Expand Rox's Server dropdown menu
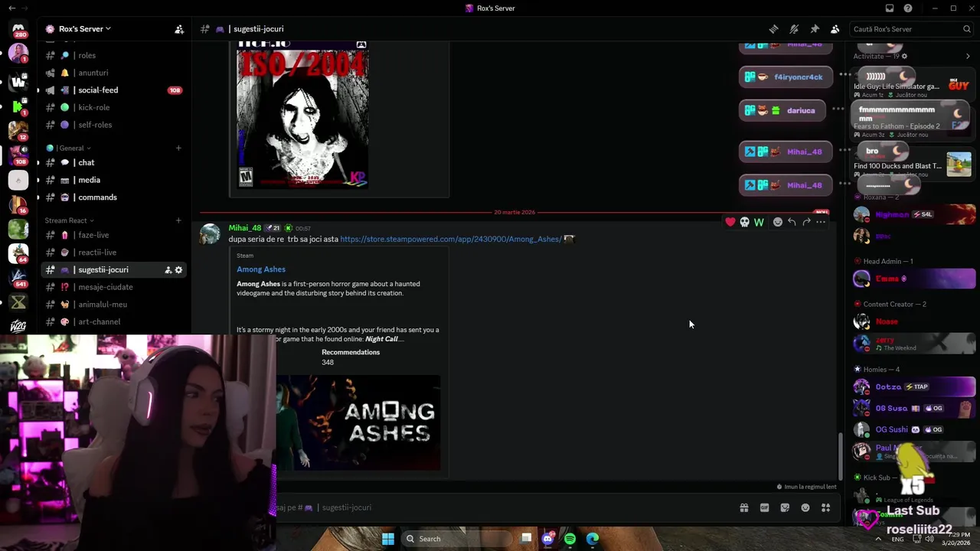The image size is (980, 551). (84, 29)
